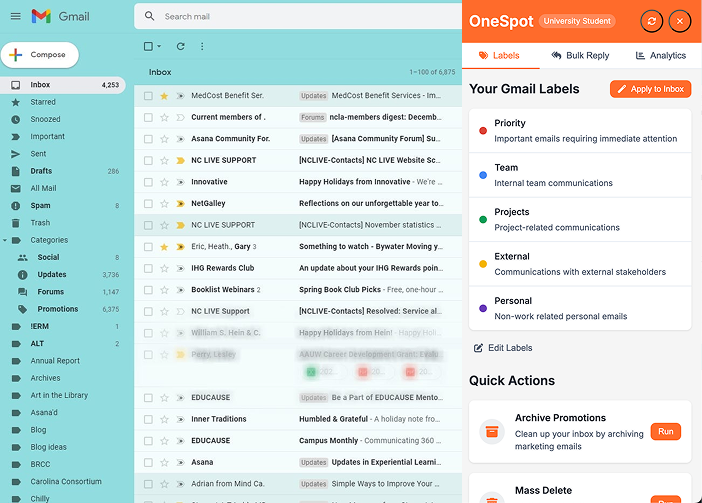This screenshot has width=702, height=503.
Task: Switch to the Analytics tab
Action: tap(661, 55)
